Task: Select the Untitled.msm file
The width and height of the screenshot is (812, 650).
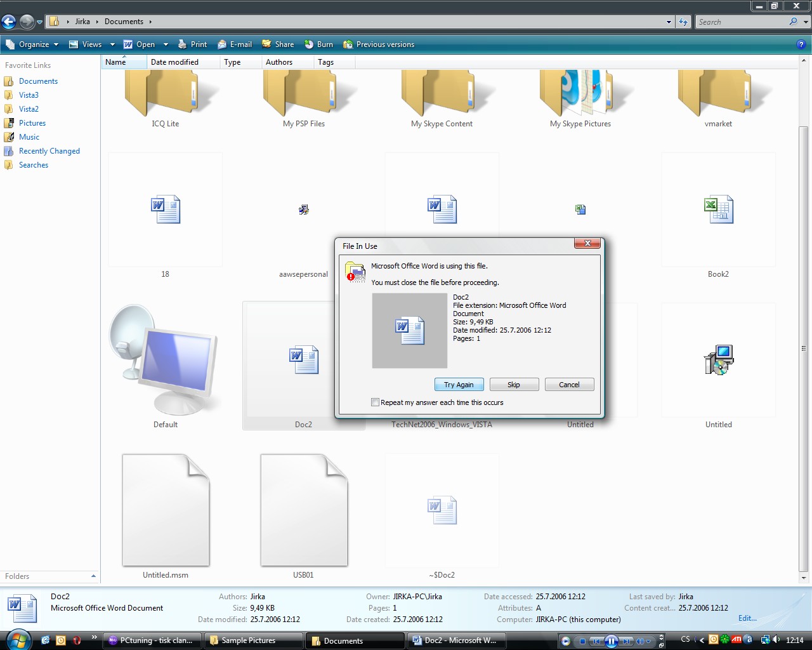Action: (166, 517)
